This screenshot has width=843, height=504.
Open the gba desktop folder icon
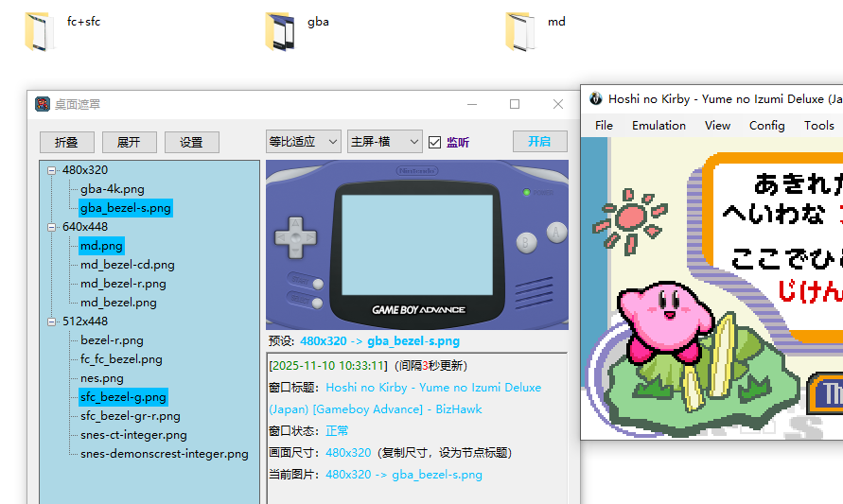281,31
